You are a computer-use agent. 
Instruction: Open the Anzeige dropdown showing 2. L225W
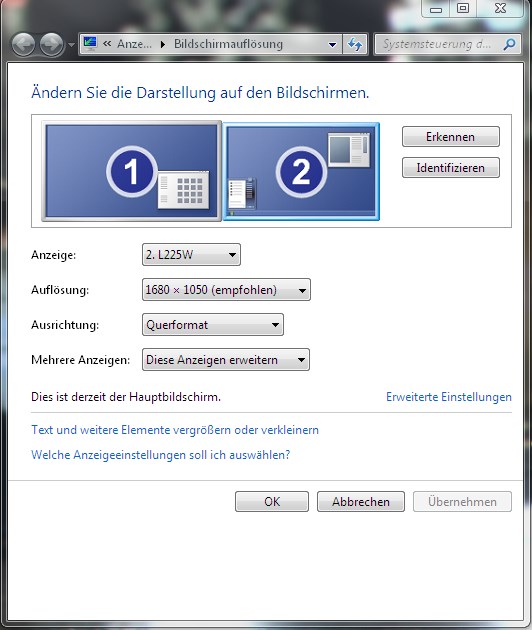point(191,255)
